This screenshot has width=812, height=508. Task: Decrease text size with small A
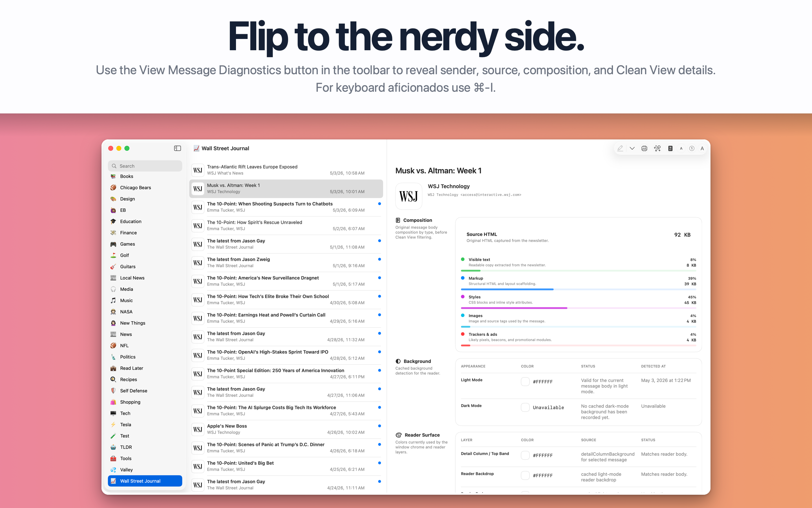point(681,148)
